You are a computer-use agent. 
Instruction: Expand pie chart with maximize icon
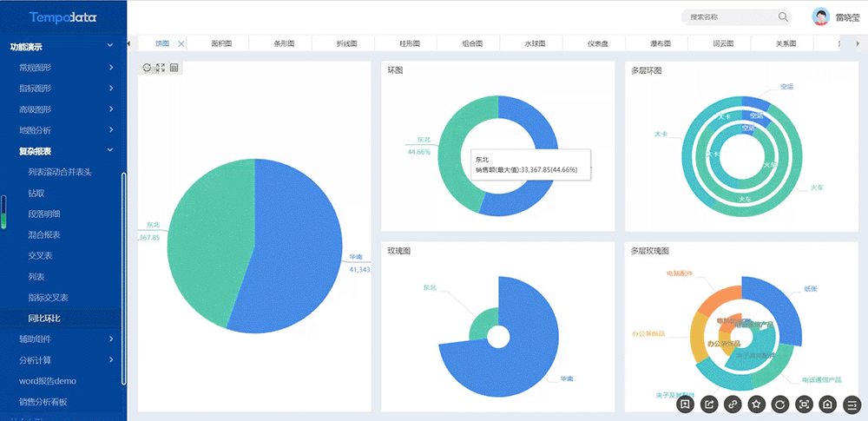(161, 68)
